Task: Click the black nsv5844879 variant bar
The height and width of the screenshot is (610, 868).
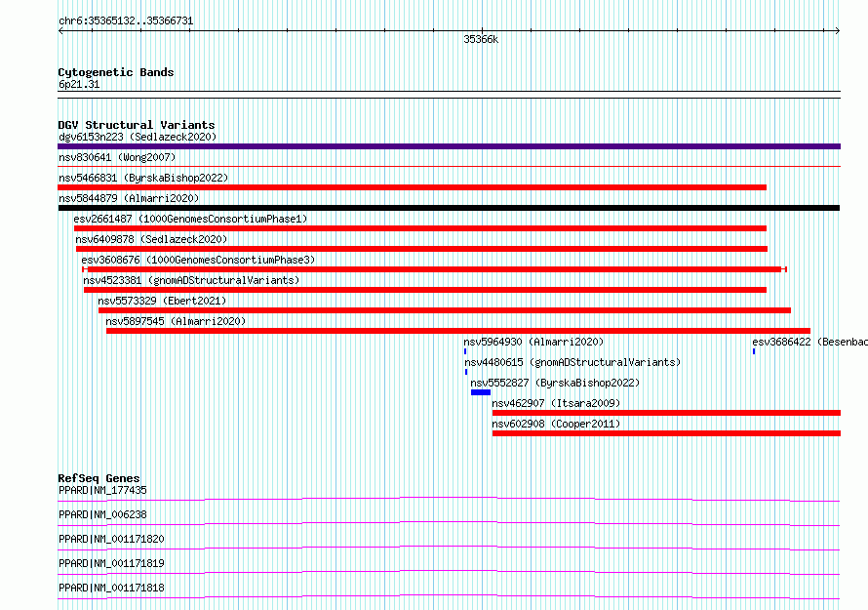Action: tap(449, 208)
